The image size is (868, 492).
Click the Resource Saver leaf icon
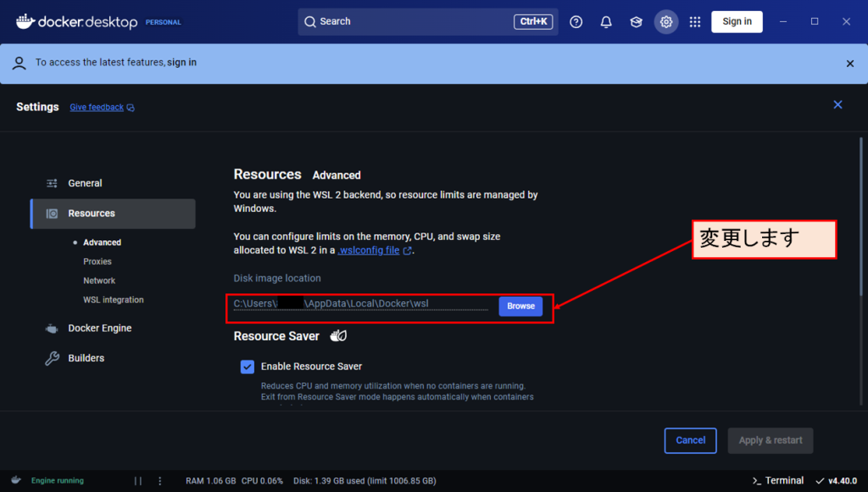point(338,336)
